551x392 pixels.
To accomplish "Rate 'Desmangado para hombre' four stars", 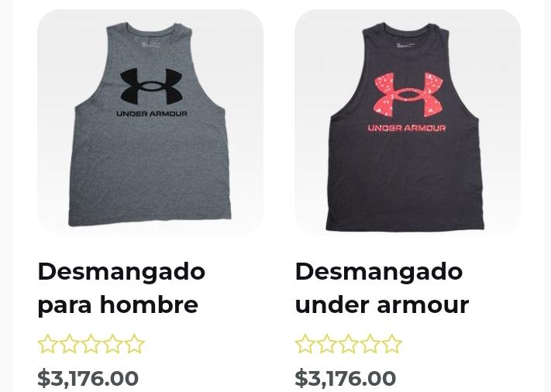I will point(113,344).
